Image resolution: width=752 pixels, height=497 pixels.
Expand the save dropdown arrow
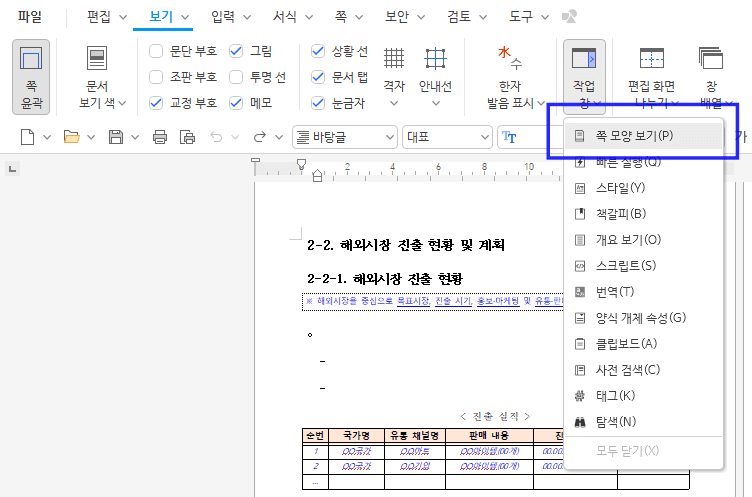135,138
